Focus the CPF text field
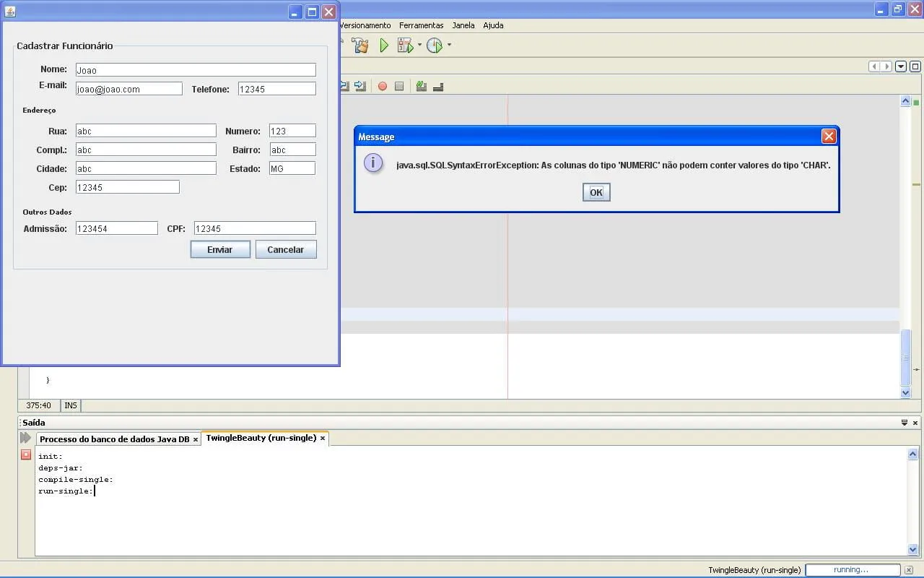Image resolution: width=924 pixels, height=578 pixels. pos(255,228)
